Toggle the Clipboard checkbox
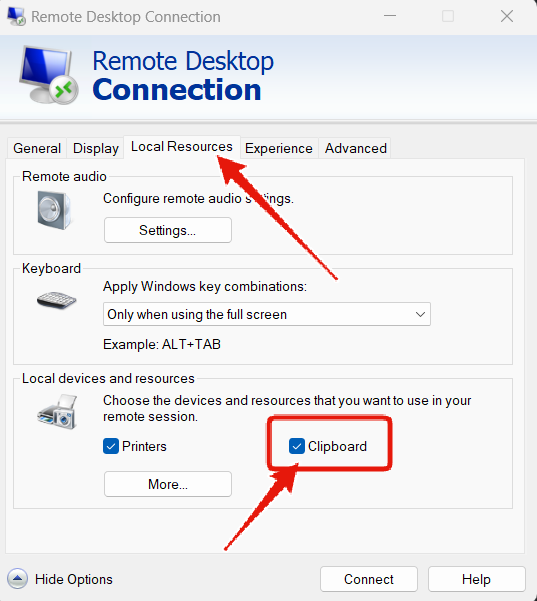The width and height of the screenshot is (537, 601). coord(297,446)
